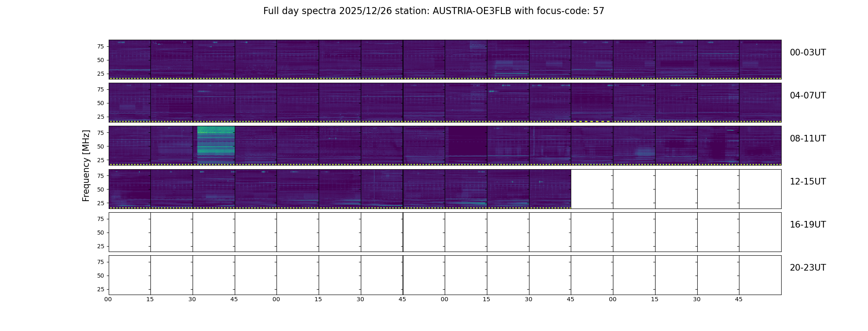Click the 25 tick in 16-19UT row
This screenshot has height=331, width=868.
[100, 246]
